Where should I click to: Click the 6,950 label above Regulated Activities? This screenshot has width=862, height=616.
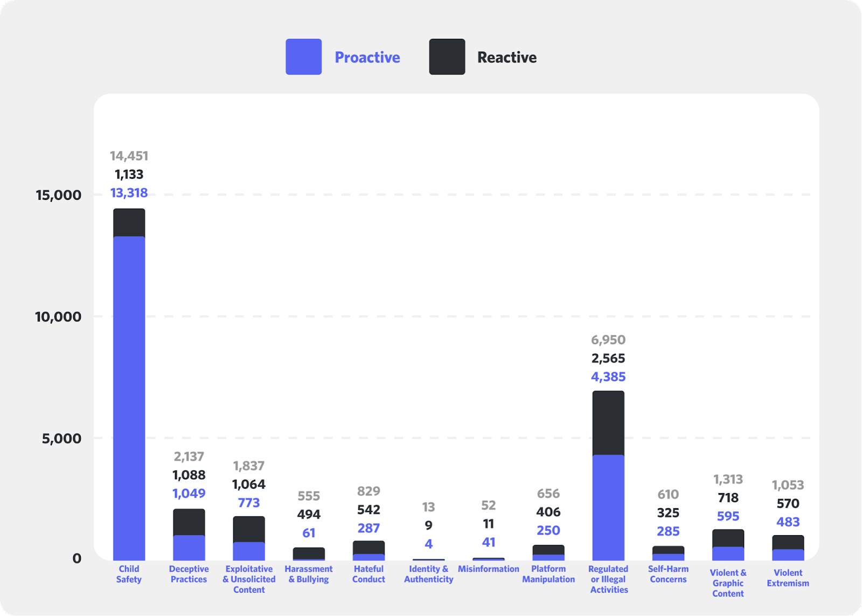pos(608,340)
